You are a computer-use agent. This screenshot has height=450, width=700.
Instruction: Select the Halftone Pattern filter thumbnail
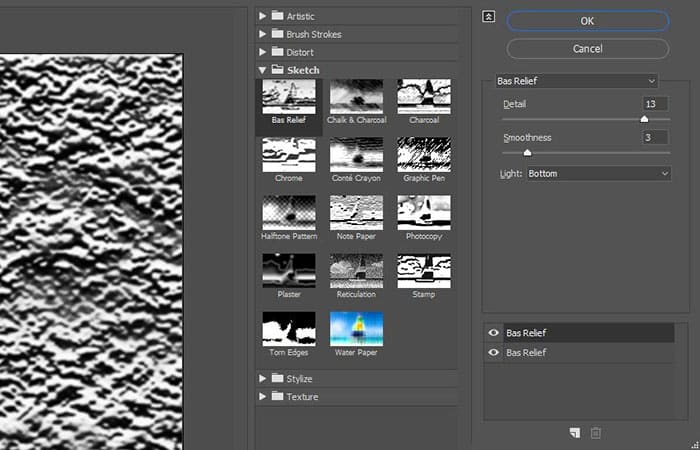(289, 213)
